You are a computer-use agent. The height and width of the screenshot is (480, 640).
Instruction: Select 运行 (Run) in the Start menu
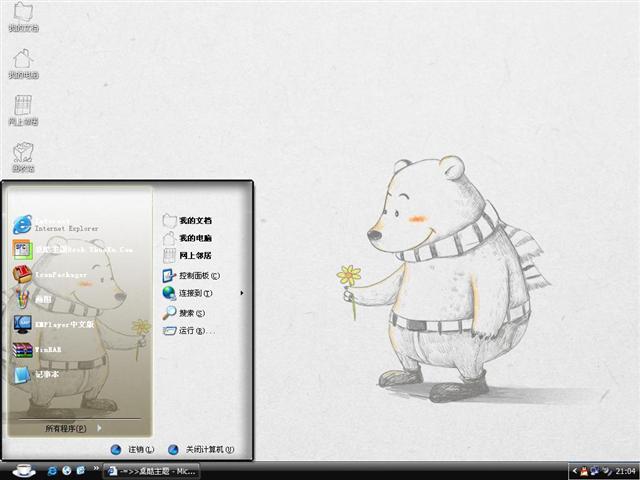coord(190,330)
